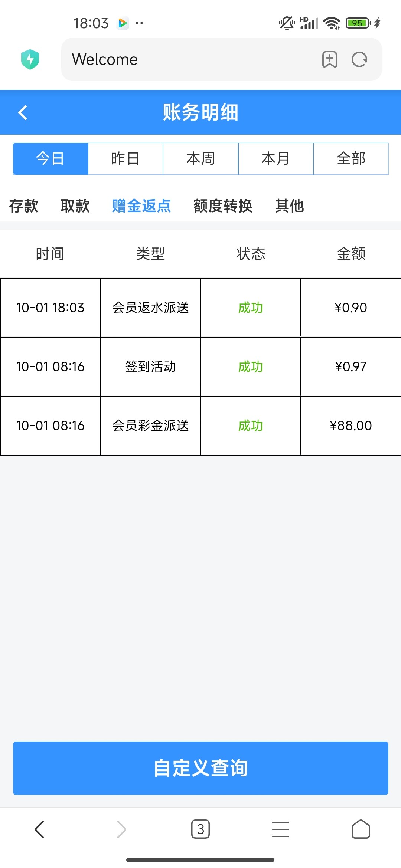Switch to the 额度转换 category
The width and height of the screenshot is (401, 868).
tap(223, 206)
